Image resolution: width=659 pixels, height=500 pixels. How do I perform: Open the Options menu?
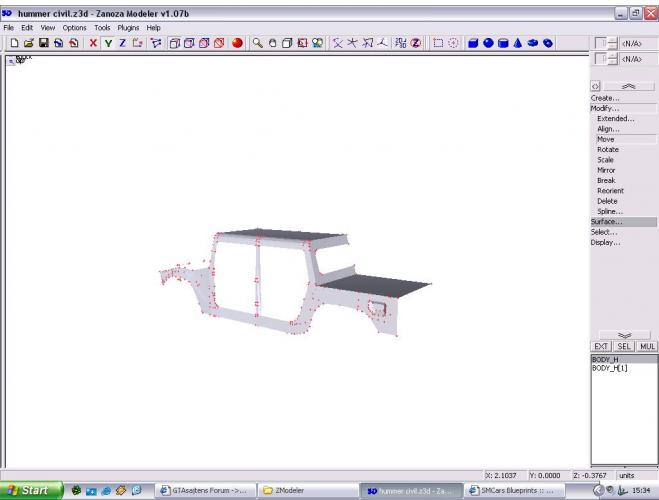[x=75, y=28]
